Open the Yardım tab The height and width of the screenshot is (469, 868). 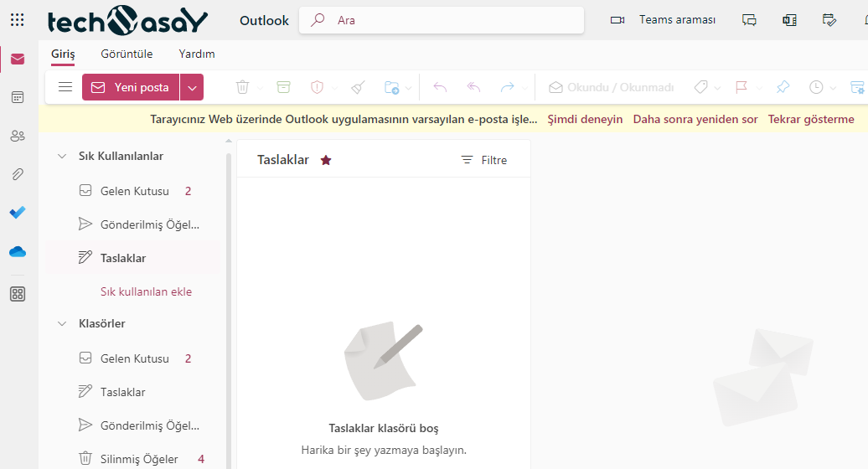[x=197, y=54]
